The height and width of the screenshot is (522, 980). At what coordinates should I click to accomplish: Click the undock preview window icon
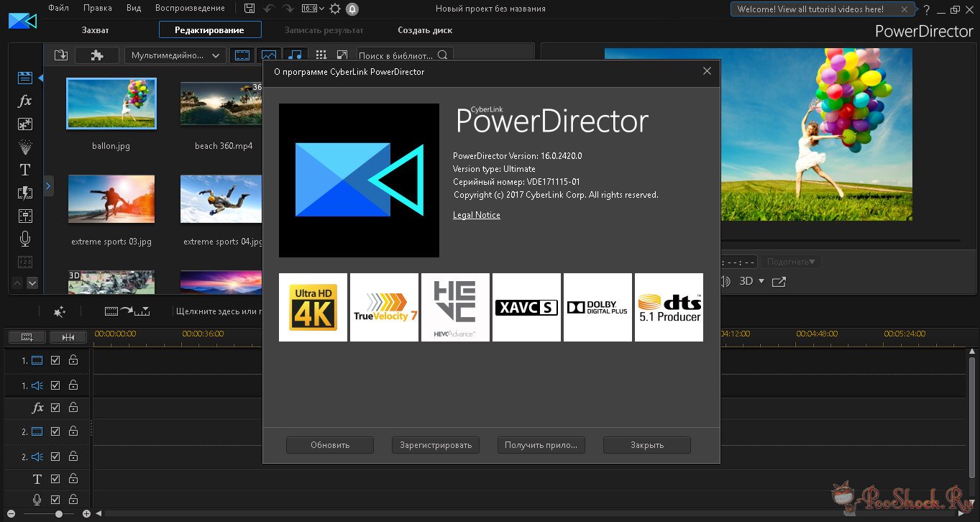[779, 281]
